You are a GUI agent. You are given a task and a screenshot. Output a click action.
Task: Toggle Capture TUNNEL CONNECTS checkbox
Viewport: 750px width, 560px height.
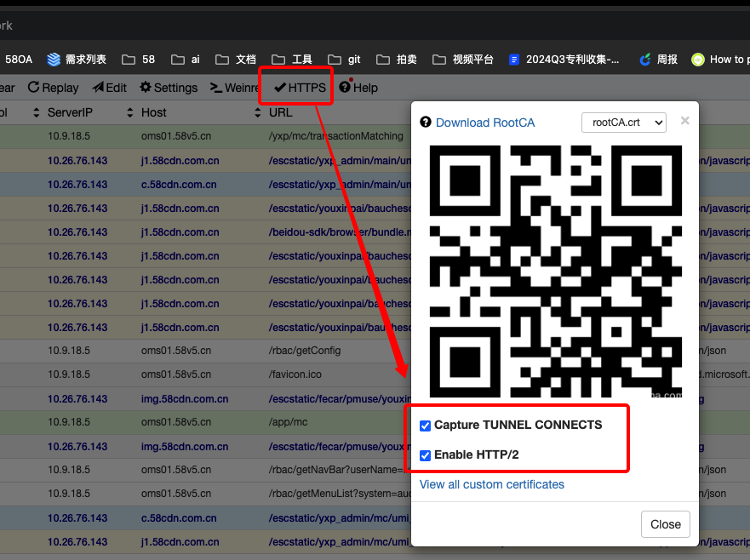point(425,426)
